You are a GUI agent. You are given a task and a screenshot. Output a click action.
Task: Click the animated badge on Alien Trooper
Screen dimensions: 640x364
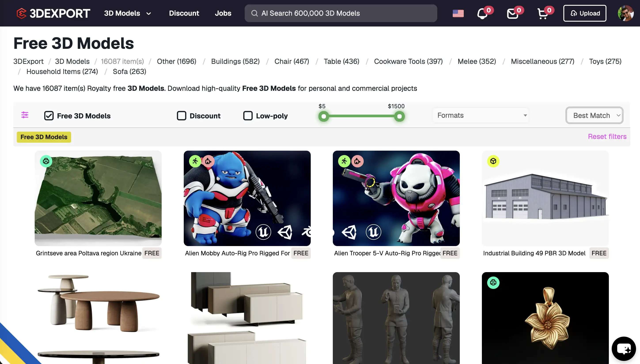pos(344,161)
